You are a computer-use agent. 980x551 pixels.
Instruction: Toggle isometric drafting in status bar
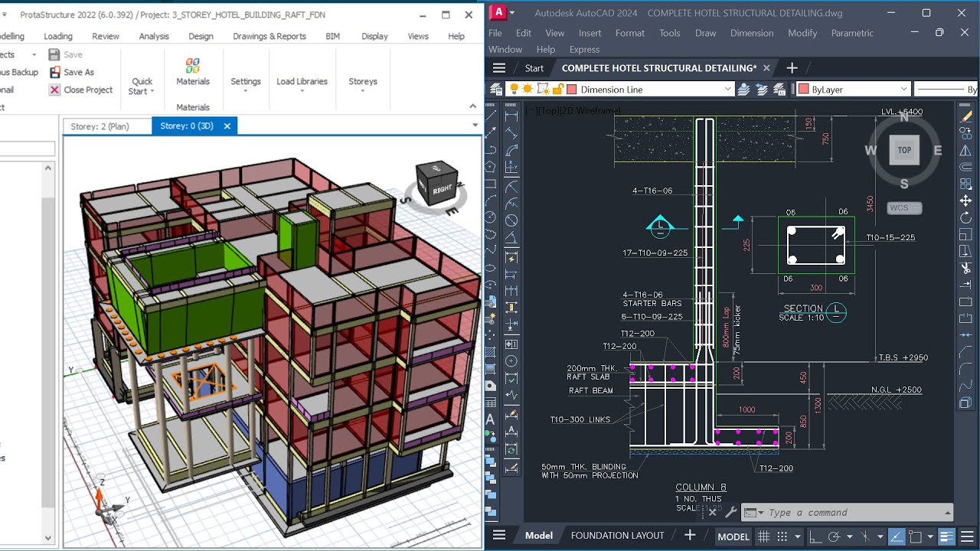point(865,536)
